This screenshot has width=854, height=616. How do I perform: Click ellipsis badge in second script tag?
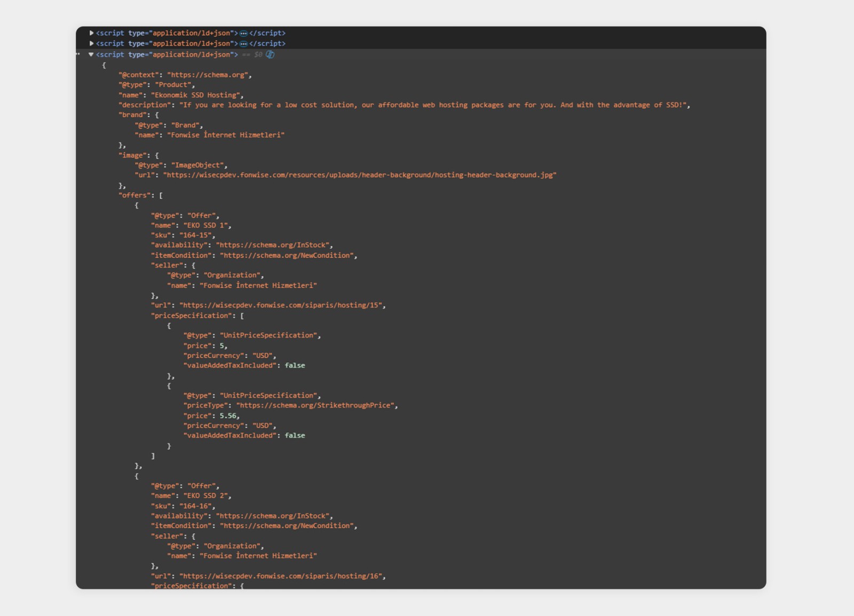pyautogui.click(x=243, y=44)
